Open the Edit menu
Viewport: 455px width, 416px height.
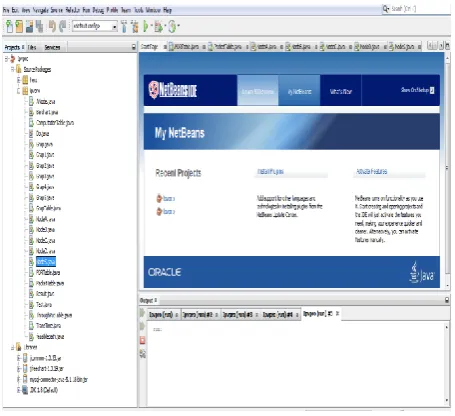[x=15, y=10]
